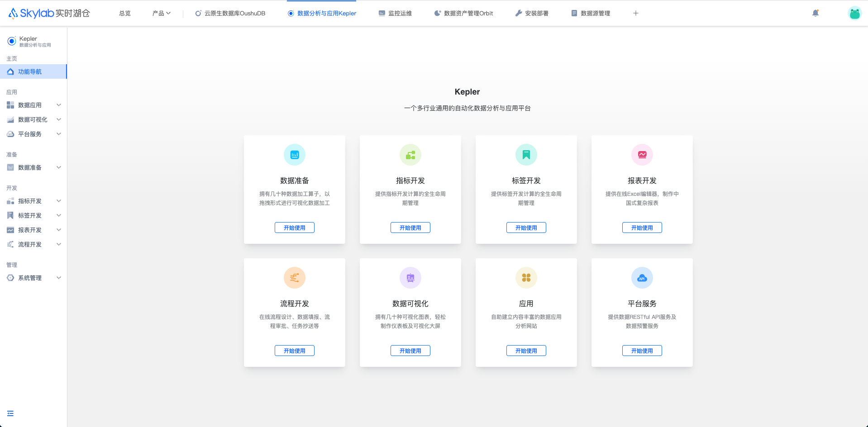The height and width of the screenshot is (427, 868).
Task: Select 功能导航 in the sidebar
Action: 33,71
